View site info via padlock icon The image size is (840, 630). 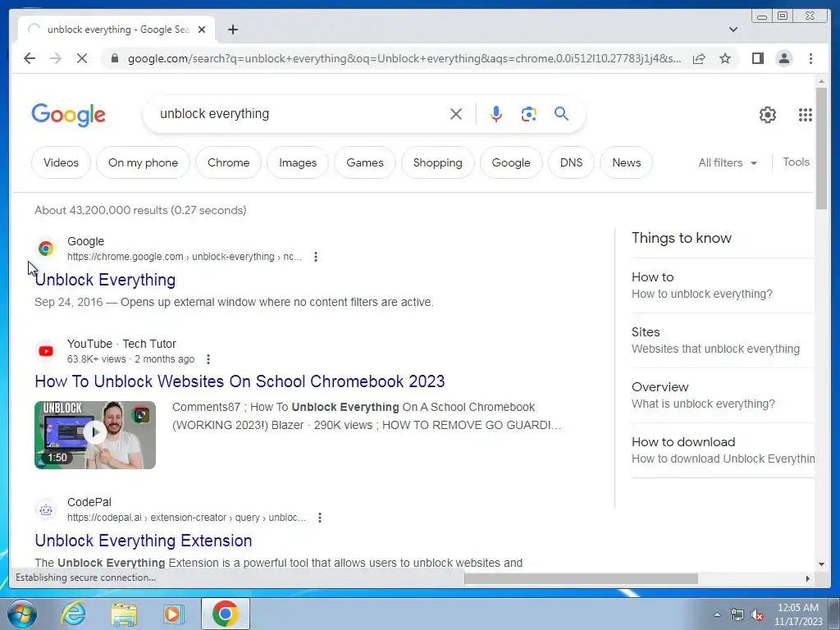click(115, 58)
